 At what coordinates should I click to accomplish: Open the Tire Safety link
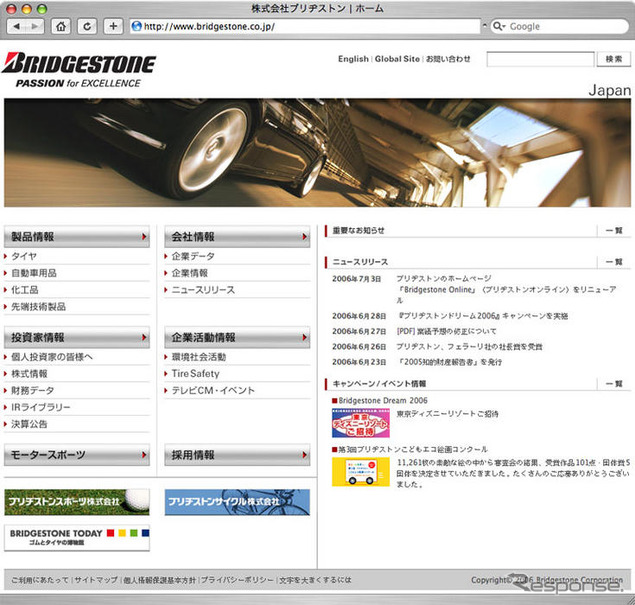click(x=196, y=374)
